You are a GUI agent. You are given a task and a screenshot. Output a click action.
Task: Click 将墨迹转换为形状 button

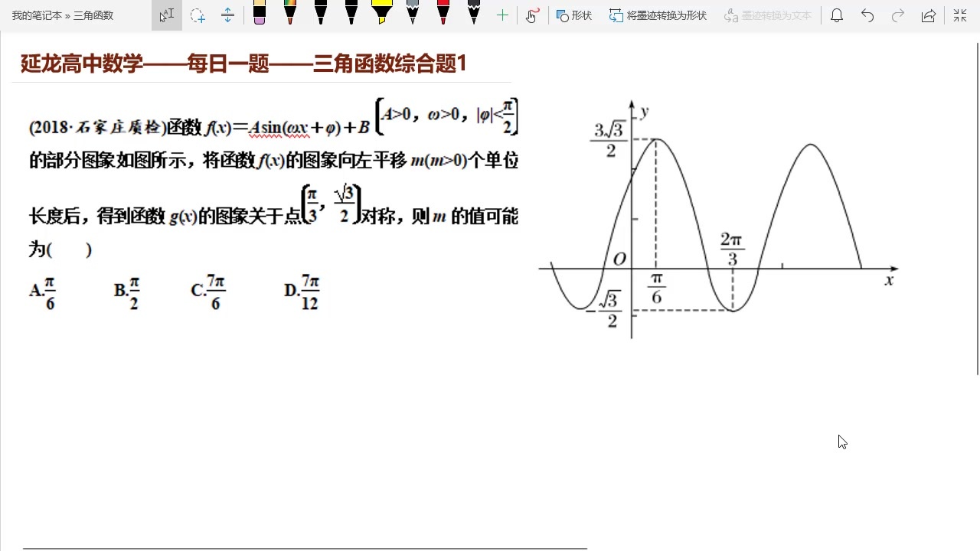[658, 15]
